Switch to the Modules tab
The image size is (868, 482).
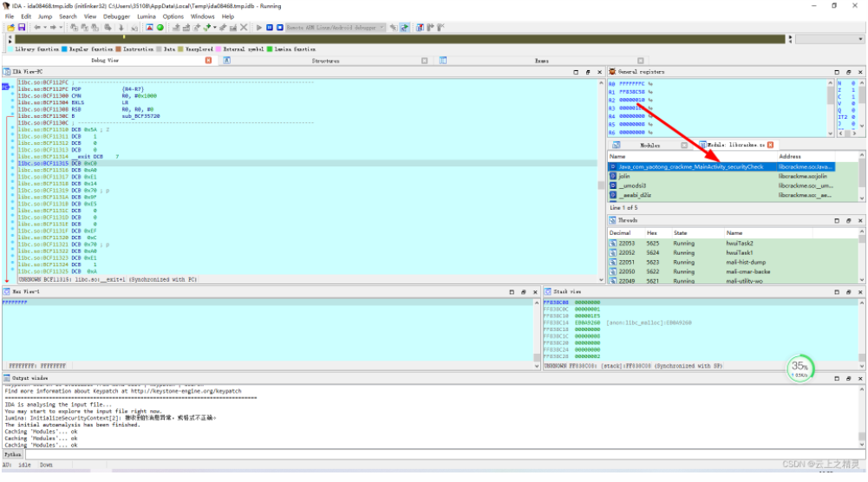[649, 145]
